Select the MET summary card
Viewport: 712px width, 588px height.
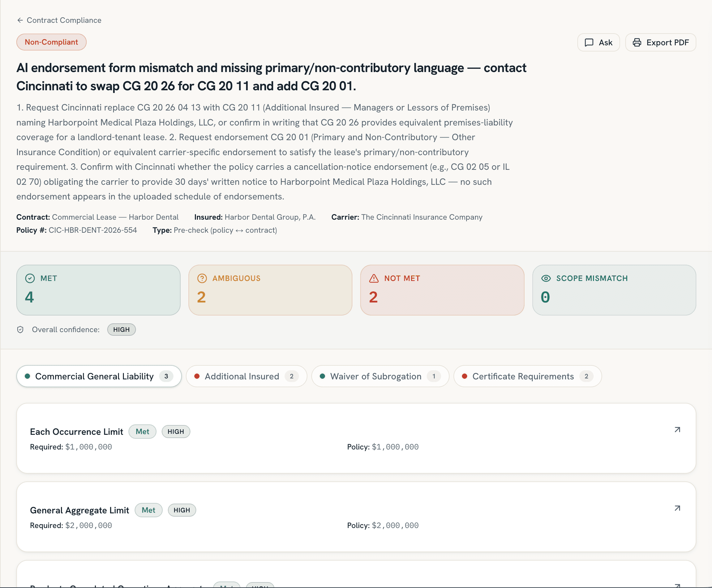pyautogui.click(x=98, y=290)
